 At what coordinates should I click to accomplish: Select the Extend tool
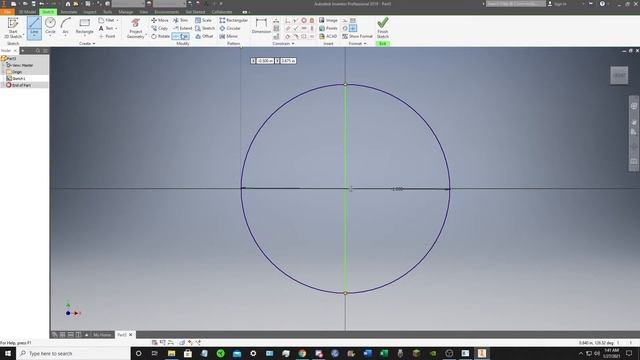pos(182,28)
